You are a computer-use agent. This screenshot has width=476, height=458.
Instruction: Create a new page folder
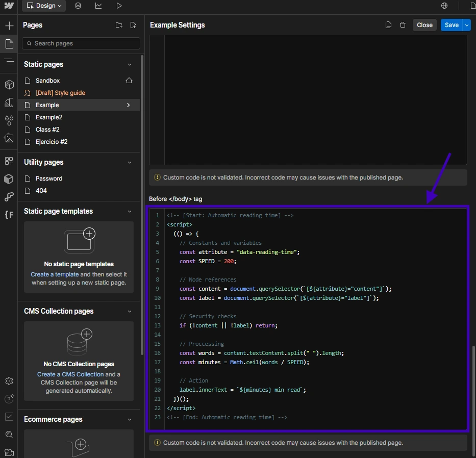click(119, 25)
